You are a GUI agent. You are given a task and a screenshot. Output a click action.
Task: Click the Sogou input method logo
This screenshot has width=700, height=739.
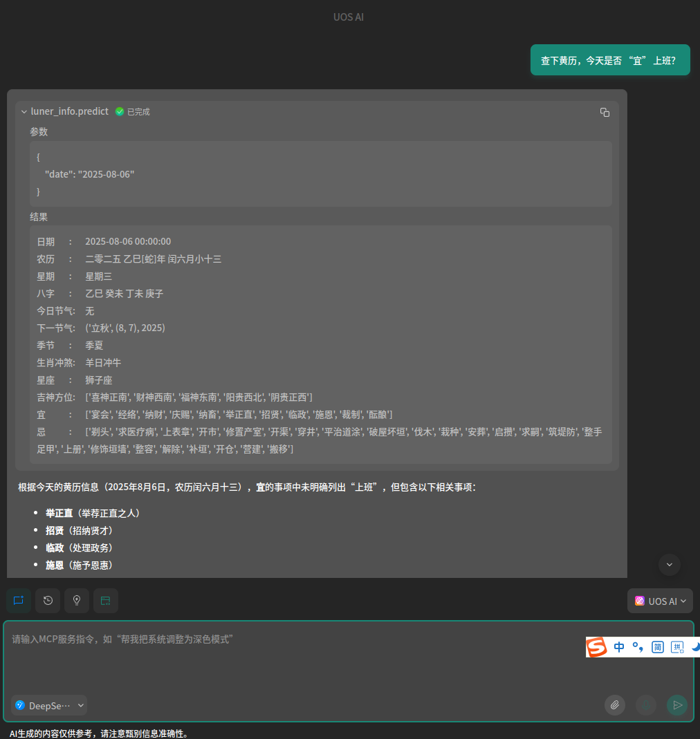coord(597,647)
